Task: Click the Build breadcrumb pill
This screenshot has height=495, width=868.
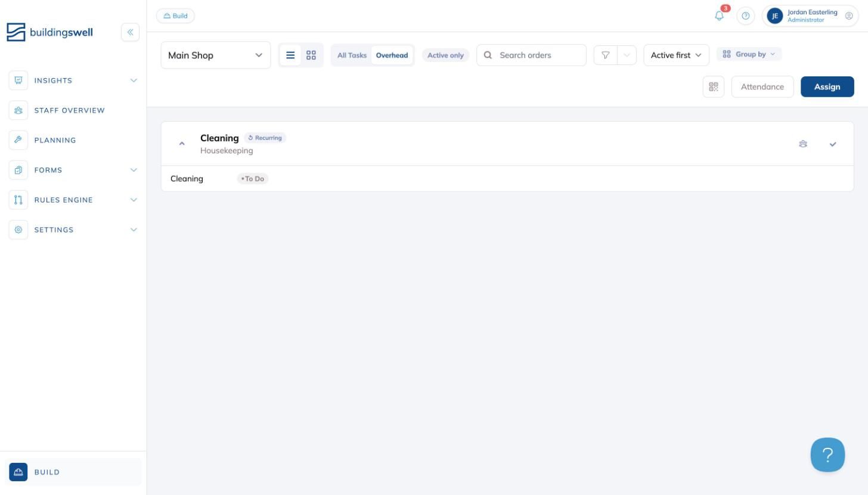Action: [x=175, y=16]
